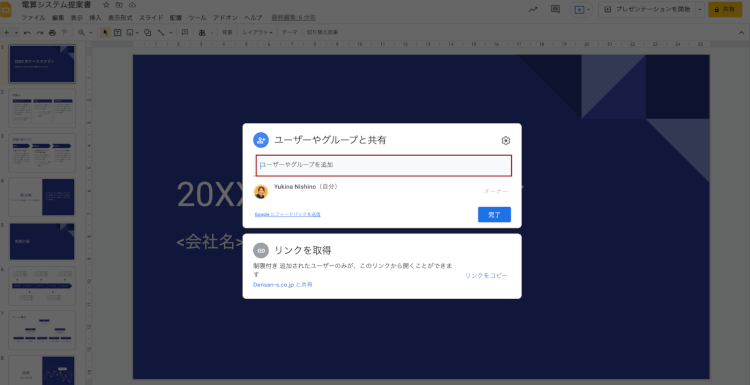This screenshot has width=750, height=385.
Task: Open the レイアウト dropdown
Action: coord(257,33)
